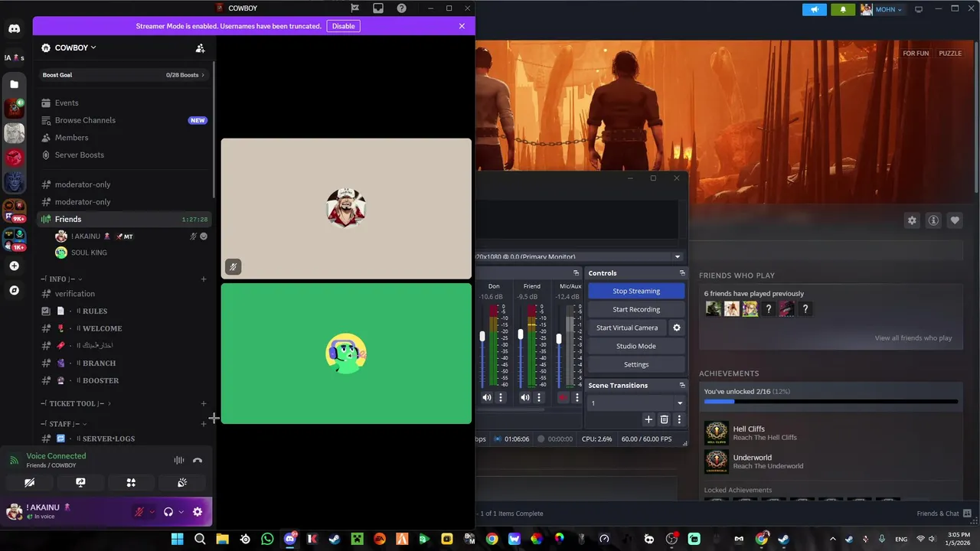The image size is (980, 551).
Task: Open the checkpoint flag icon in Discord title bar
Action: coord(354,8)
